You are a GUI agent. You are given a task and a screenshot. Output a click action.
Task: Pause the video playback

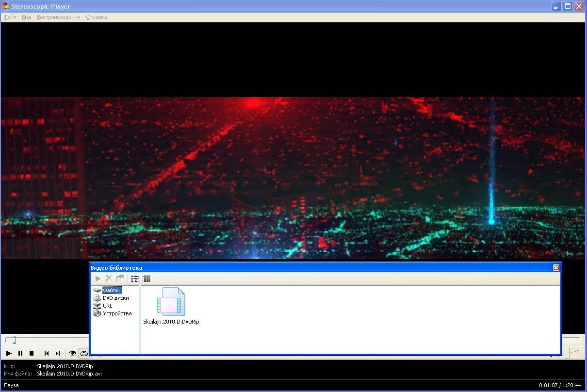(20, 354)
